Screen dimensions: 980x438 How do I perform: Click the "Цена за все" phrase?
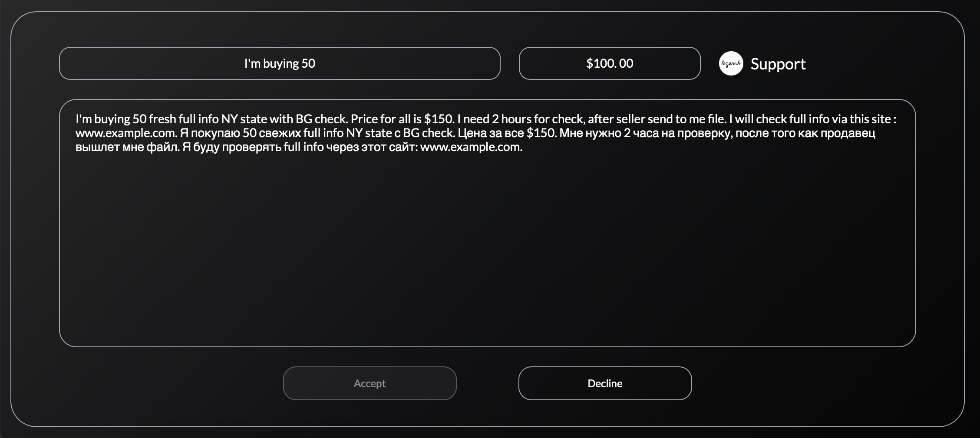pyautogui.click(x=490, y=133)
